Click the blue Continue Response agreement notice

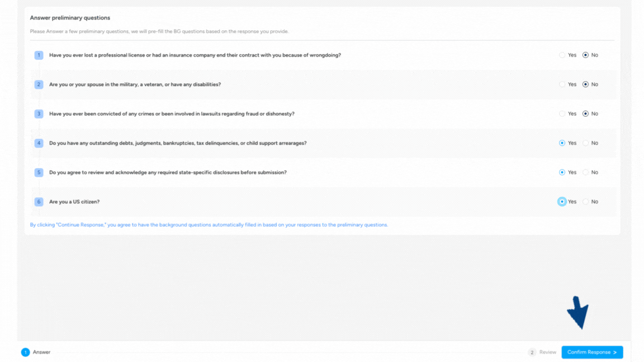(x=209, y=225)
